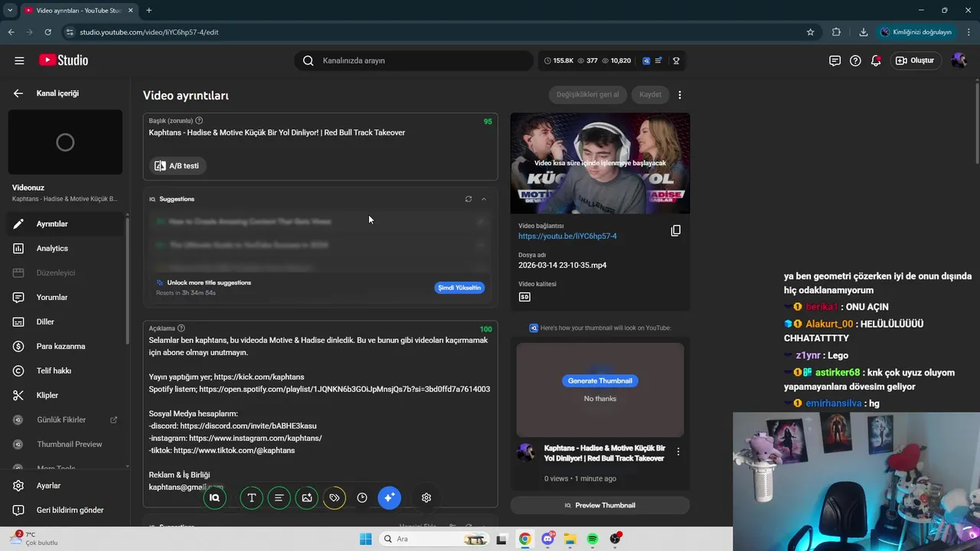
Task: Reload the browser page
Action: (x=47, y=32)
